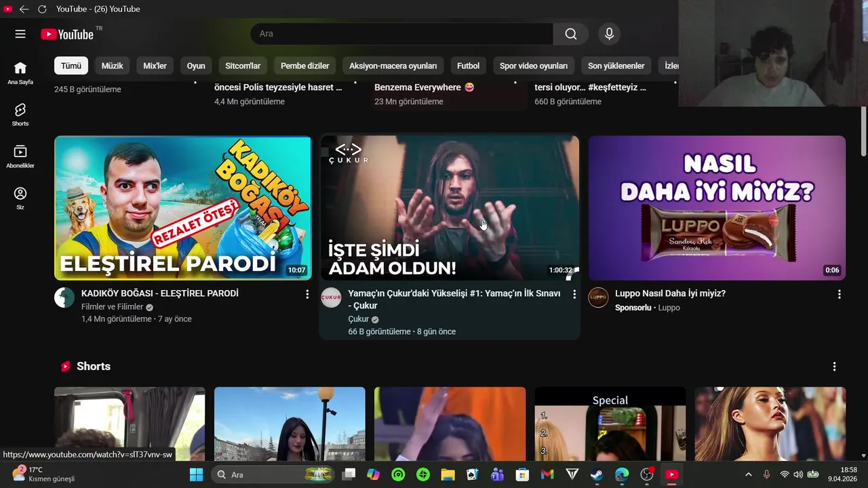Open Filmler ve Filimler channel link
The image size is (868, 488).
coord(113,306)
